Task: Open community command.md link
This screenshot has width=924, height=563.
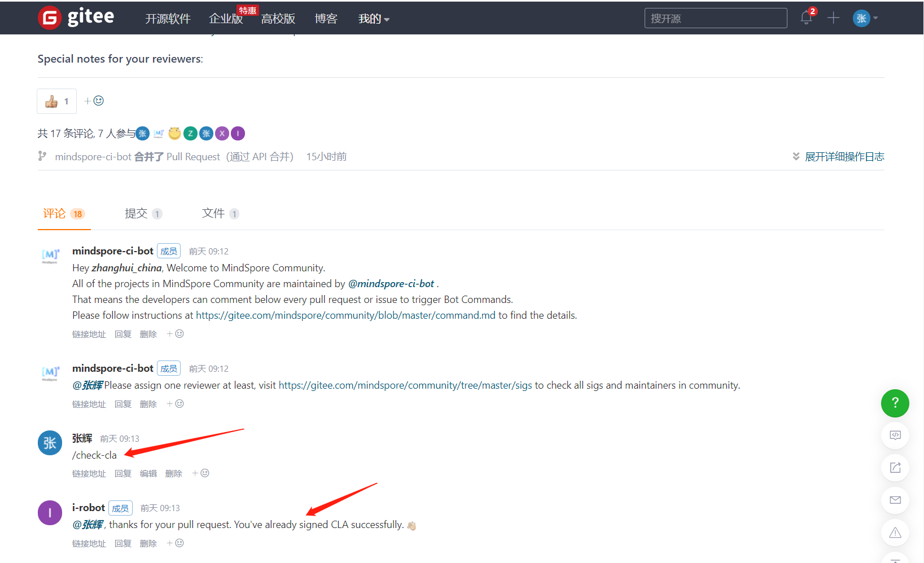Action: click(345, 315)
